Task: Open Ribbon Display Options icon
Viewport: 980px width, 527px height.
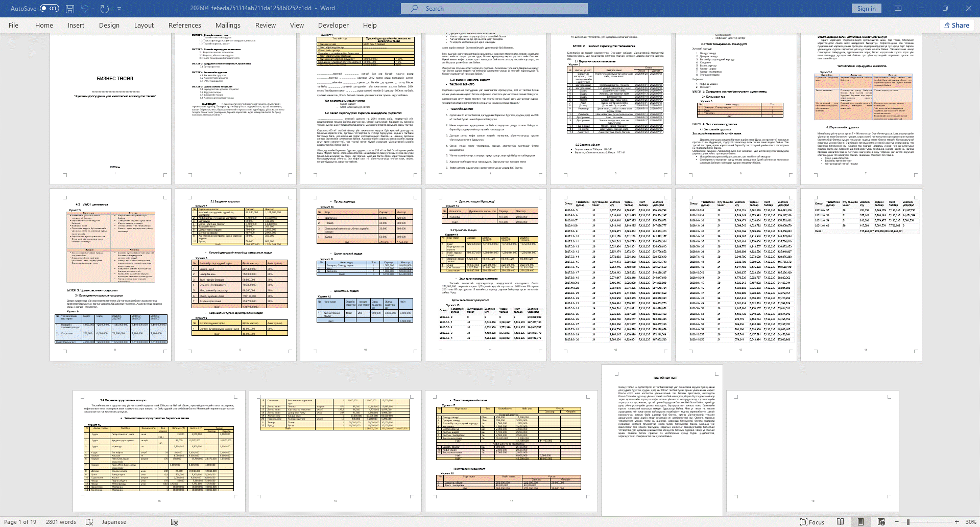Action: click(898, 8)
